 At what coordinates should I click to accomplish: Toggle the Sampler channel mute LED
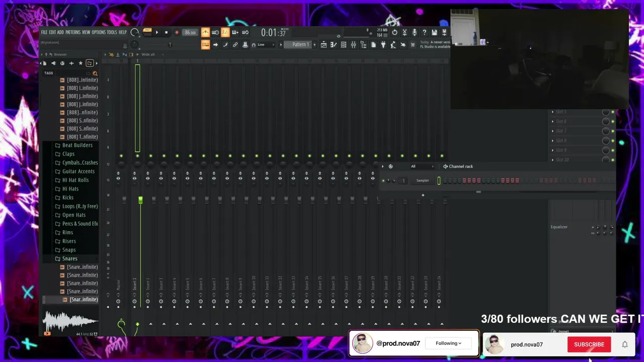383,180
